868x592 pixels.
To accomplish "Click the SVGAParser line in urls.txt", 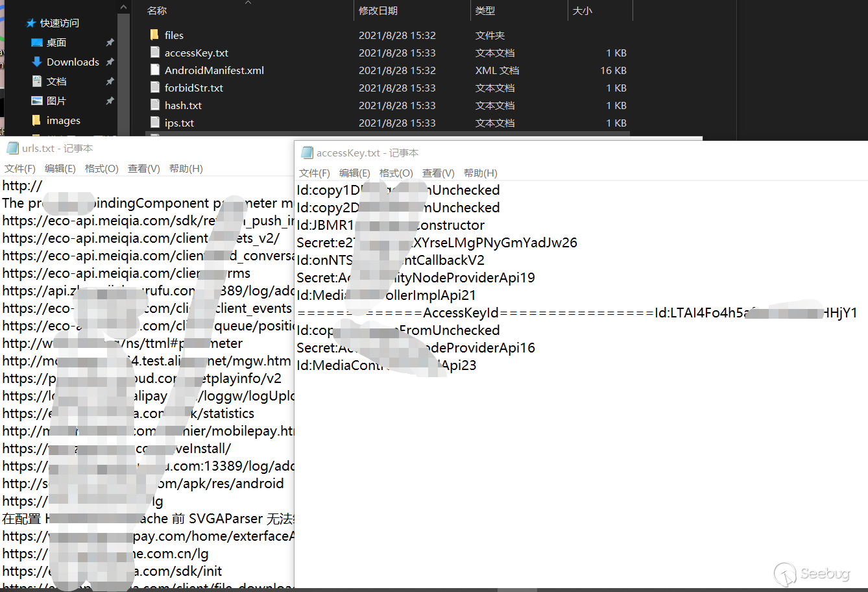I will tap(149, 519).
